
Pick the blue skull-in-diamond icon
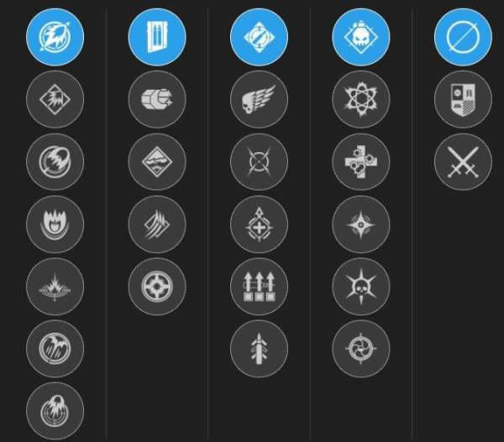(361, 37)
